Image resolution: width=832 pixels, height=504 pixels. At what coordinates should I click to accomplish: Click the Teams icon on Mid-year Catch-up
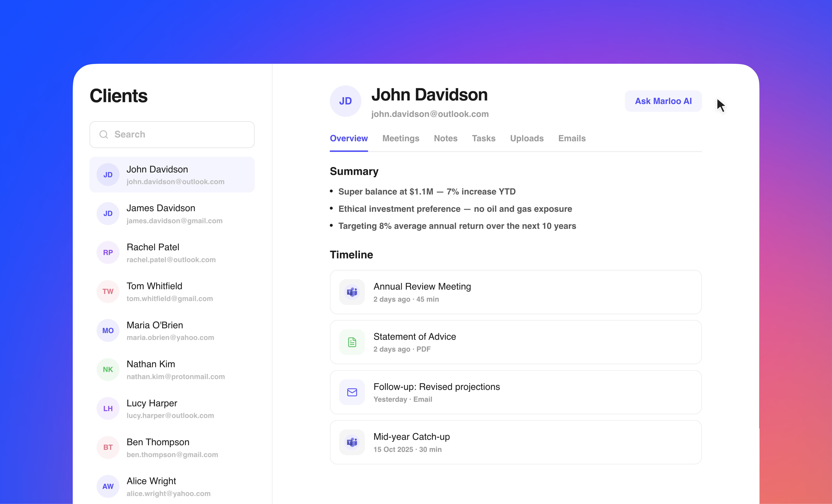(x=352, y=442)
